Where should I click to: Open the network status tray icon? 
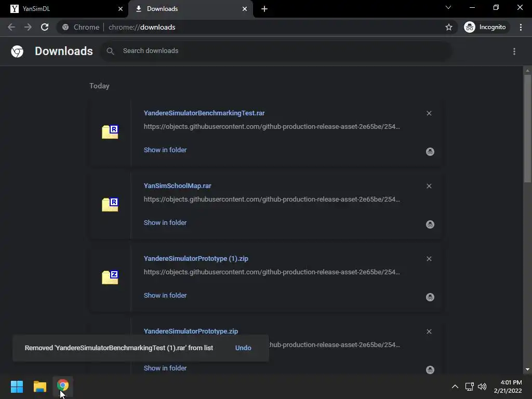pos(470,387)
